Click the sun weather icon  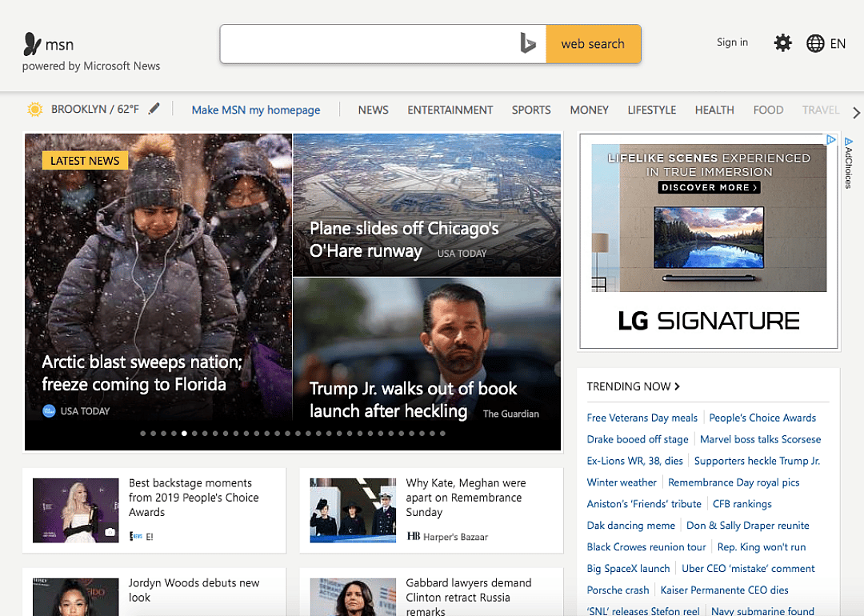(x=34, y=109)
